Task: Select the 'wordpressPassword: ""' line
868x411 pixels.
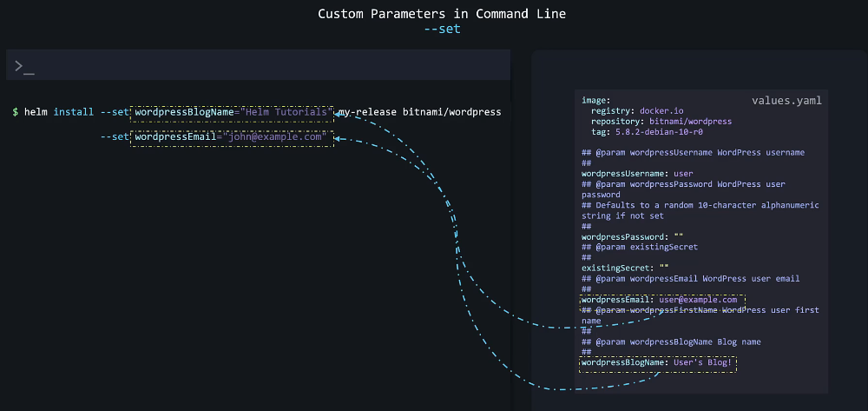Action: coord(632,236)
